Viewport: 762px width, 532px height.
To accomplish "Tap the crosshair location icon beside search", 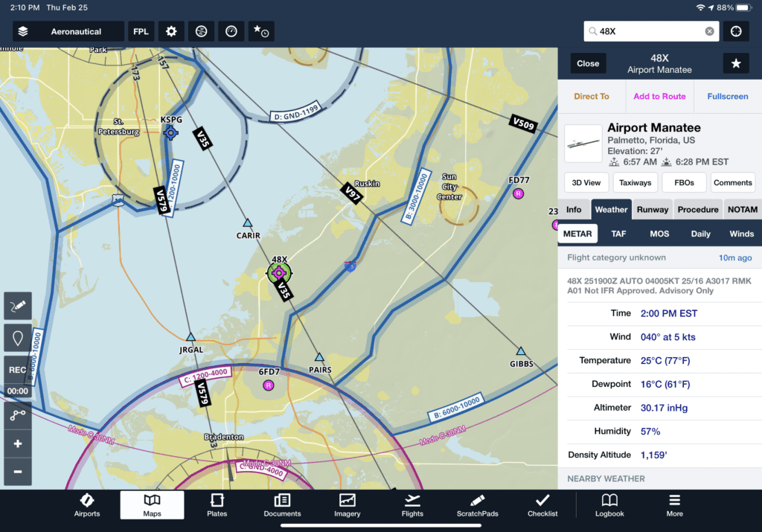I will coord(735,31).
